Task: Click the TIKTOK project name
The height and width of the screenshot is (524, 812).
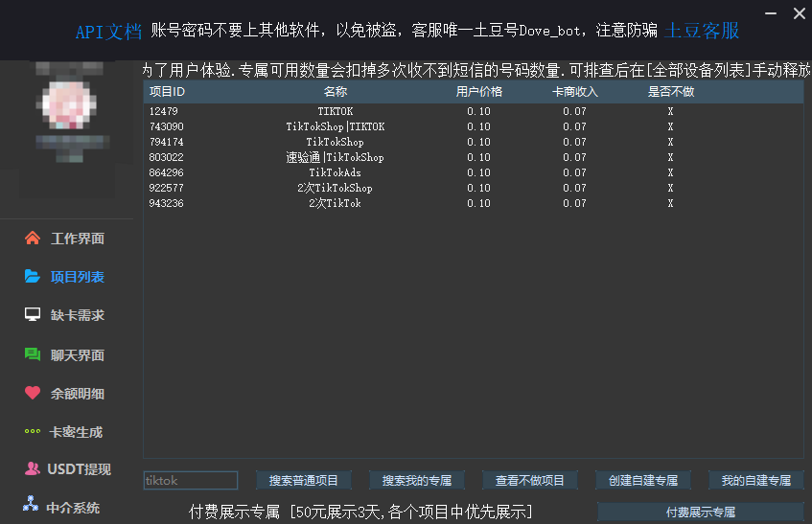Action: coord(335,111)
